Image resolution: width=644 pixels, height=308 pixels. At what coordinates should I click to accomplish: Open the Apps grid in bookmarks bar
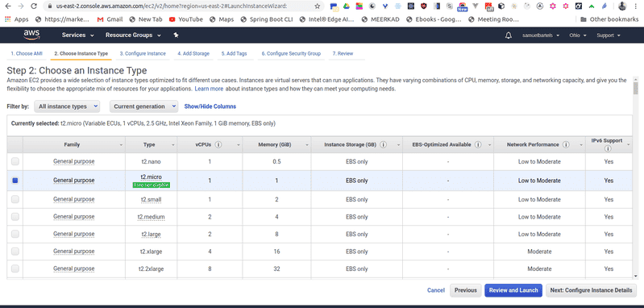click(x=16, y=19)
